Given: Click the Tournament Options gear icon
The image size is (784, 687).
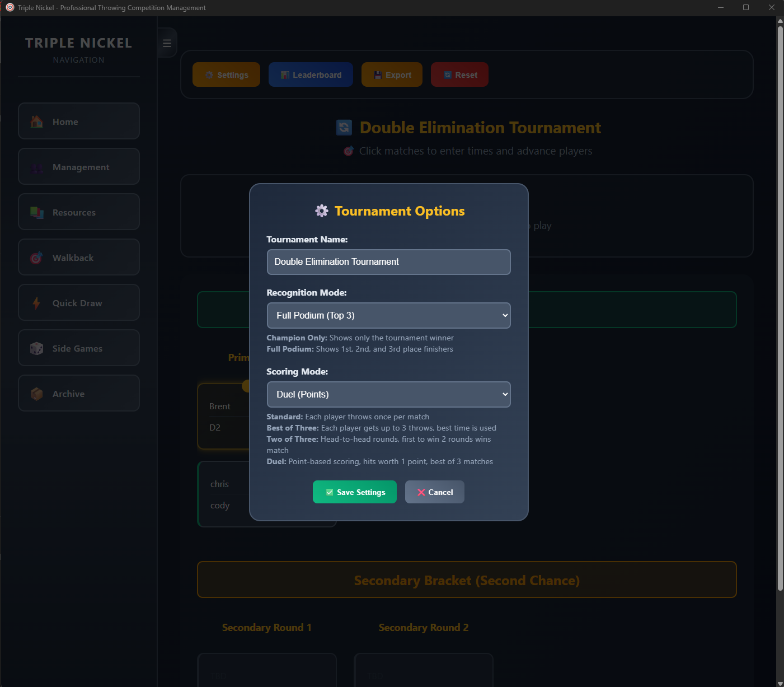Looking at the screenshot, I should (322, 211).
